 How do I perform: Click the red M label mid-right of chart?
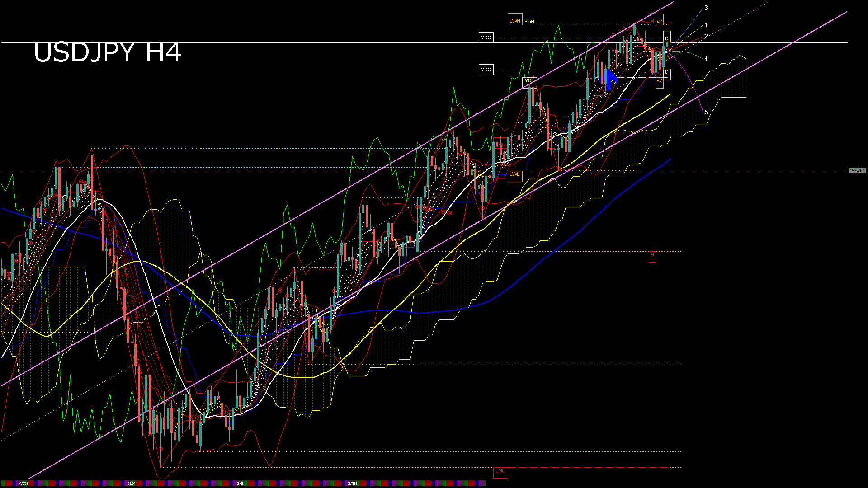click(652, 256)
